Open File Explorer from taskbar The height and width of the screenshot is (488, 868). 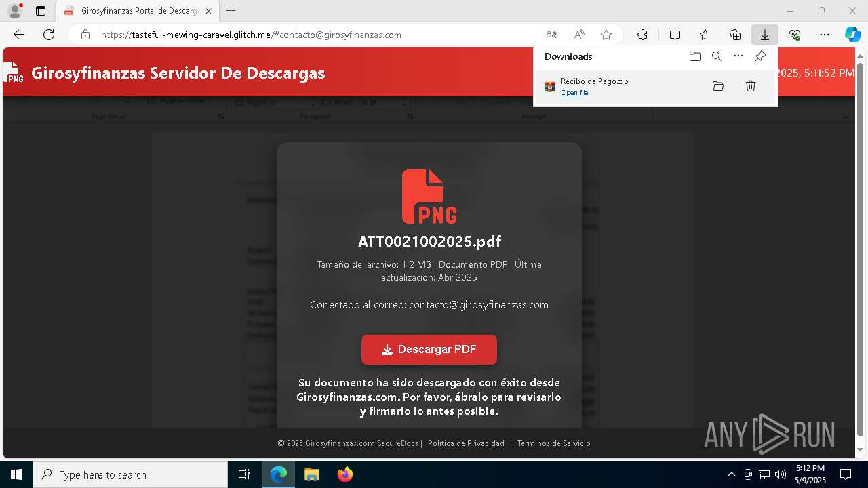311,474
